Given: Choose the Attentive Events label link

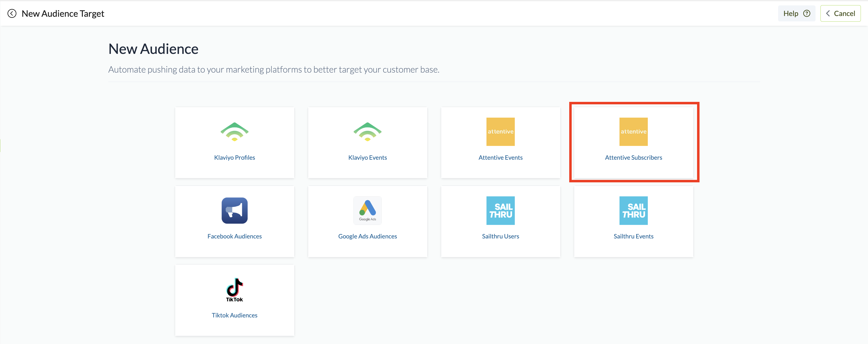Looking at the screenshot, I should coord(500,157).
